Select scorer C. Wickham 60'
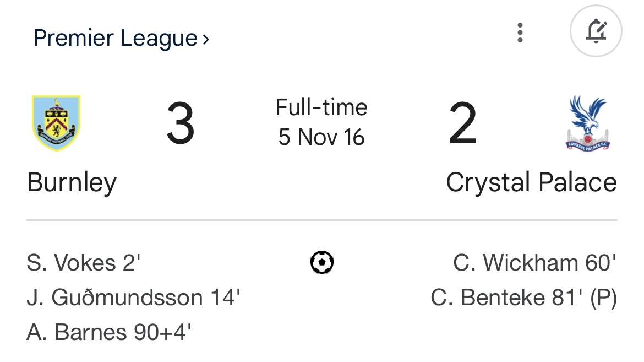Image resolution: width=644 pixels, height=362 pixels. coord(534,263)
